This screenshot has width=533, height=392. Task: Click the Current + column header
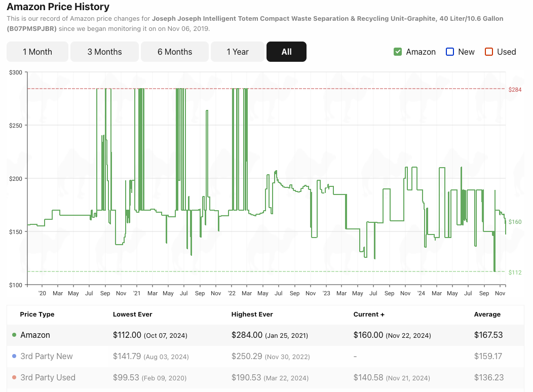click(x=369, y=314)
